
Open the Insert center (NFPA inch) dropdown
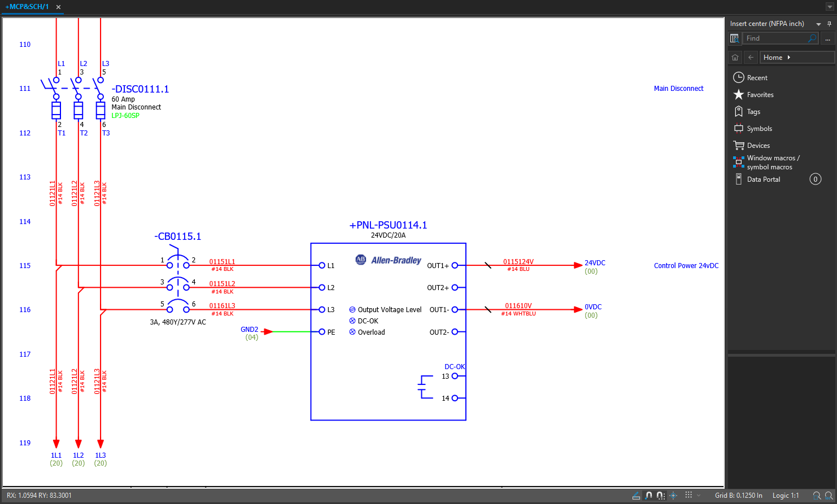point(818,23)
